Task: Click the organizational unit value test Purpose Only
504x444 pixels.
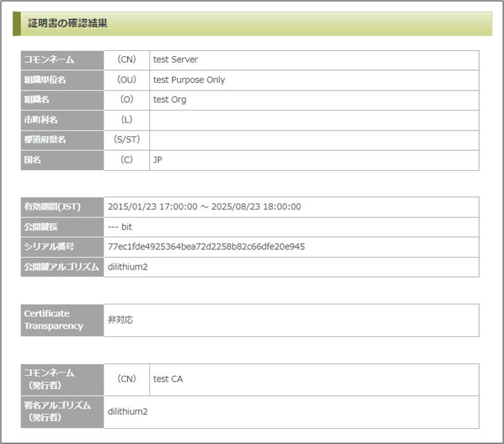Action: point(189,80)
